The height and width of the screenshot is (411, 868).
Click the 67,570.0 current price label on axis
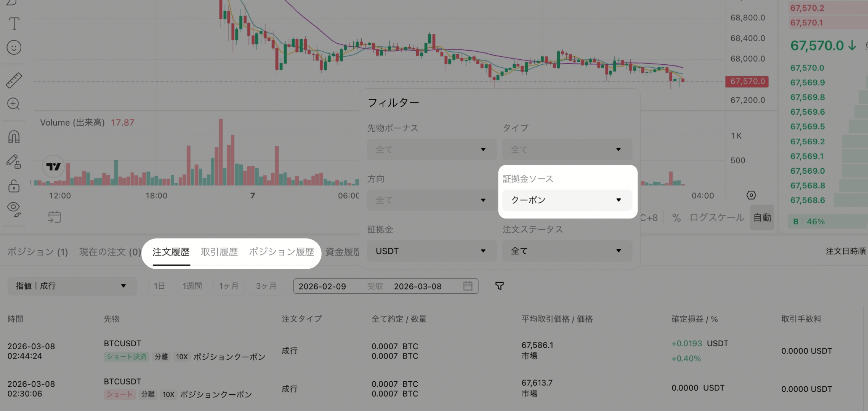(747, 81)
